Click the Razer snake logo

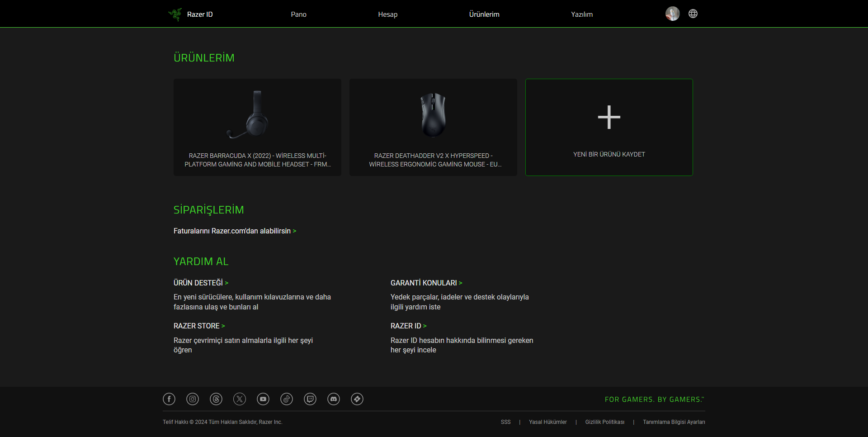pyautogui.click(x=175, y=14)
